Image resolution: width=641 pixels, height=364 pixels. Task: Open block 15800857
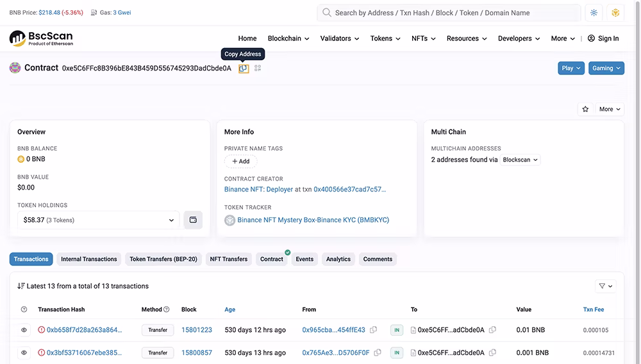(x=197, y=352)
